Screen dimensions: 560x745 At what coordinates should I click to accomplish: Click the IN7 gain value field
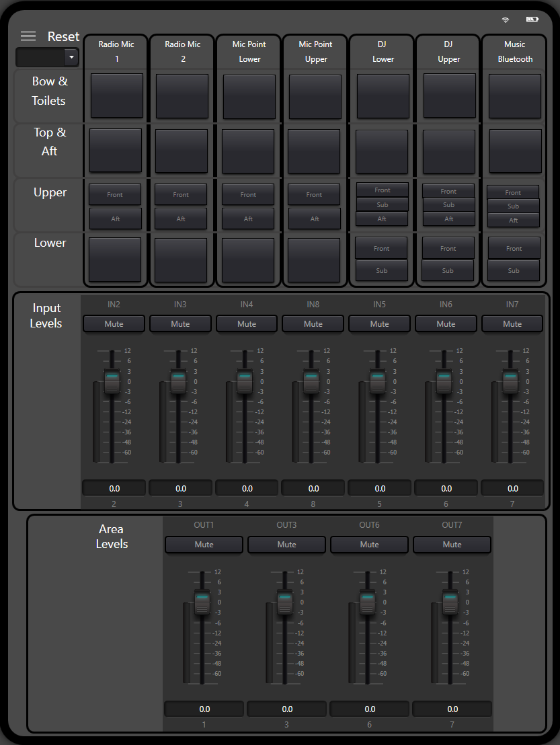(512, 488)
